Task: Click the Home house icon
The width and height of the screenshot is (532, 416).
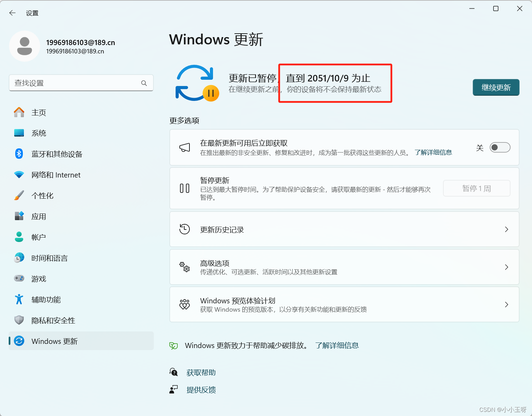Action: point(19,112)
